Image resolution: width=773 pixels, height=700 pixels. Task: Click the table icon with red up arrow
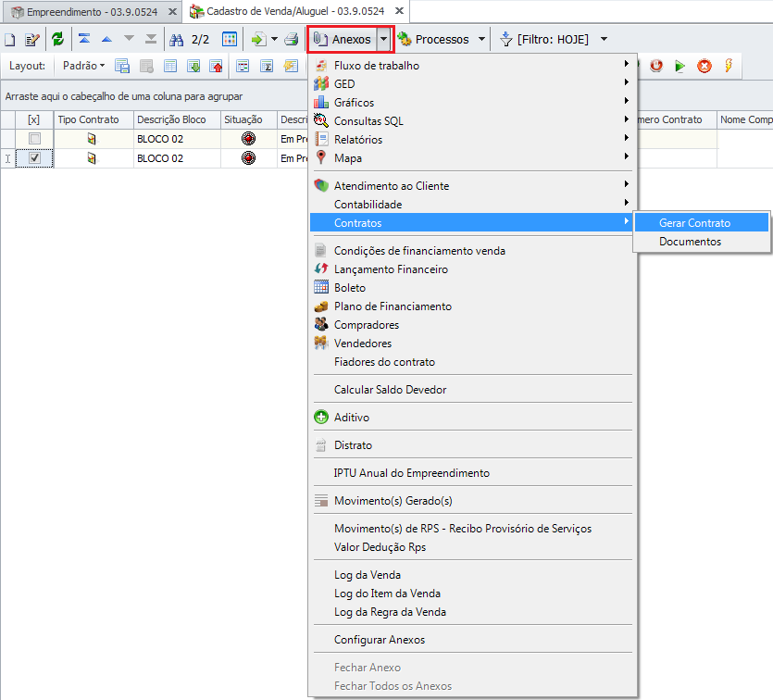pyautogui.click(x=216, y=66)
